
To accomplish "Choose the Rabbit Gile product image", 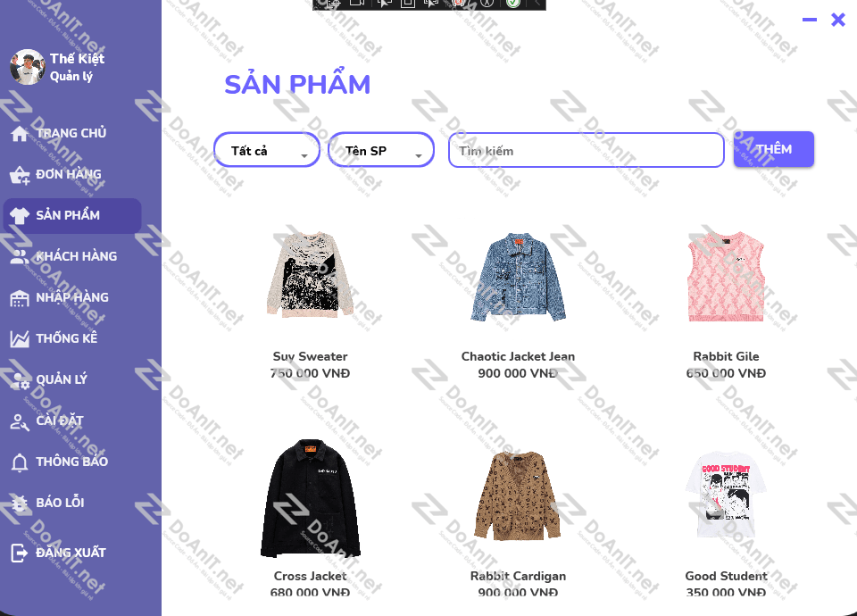I will (x=726, y=277).
